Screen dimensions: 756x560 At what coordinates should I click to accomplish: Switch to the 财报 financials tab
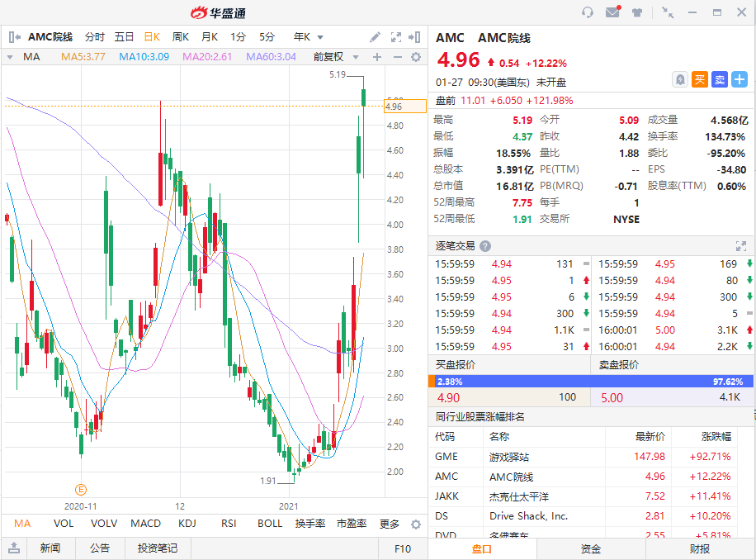(x=700, y=549)
